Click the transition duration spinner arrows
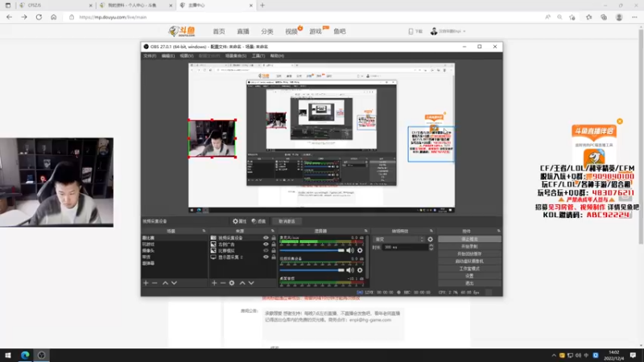 431,247
